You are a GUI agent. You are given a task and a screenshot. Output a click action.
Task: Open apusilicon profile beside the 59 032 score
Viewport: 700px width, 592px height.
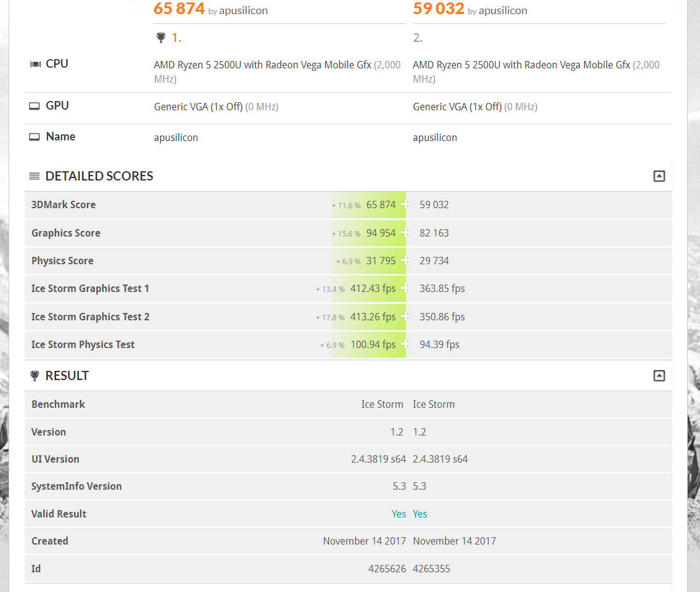[503, 10]
